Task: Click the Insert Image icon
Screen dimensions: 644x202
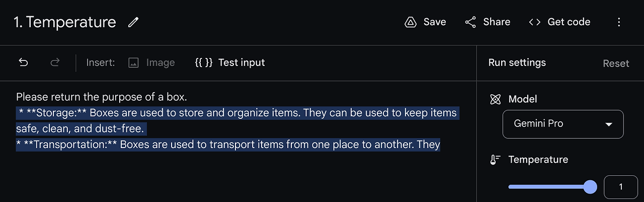Action: coord(133,63)
